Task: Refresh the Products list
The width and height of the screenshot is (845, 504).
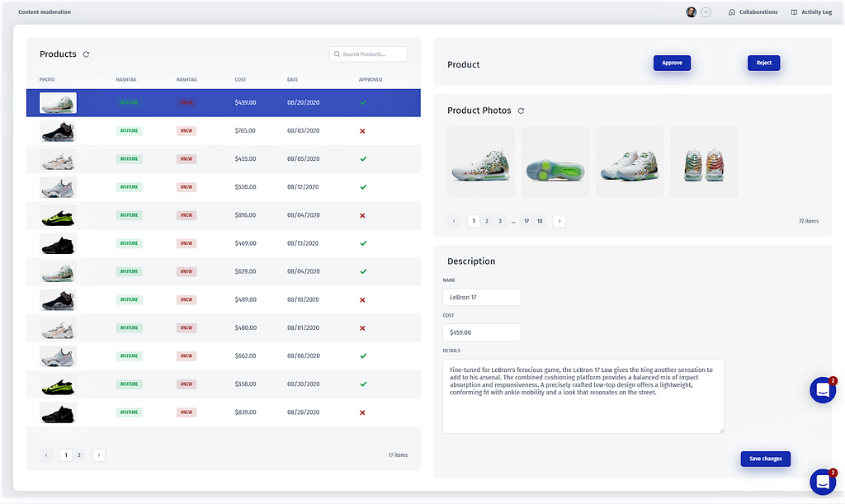Action: [x=86, y=54]
